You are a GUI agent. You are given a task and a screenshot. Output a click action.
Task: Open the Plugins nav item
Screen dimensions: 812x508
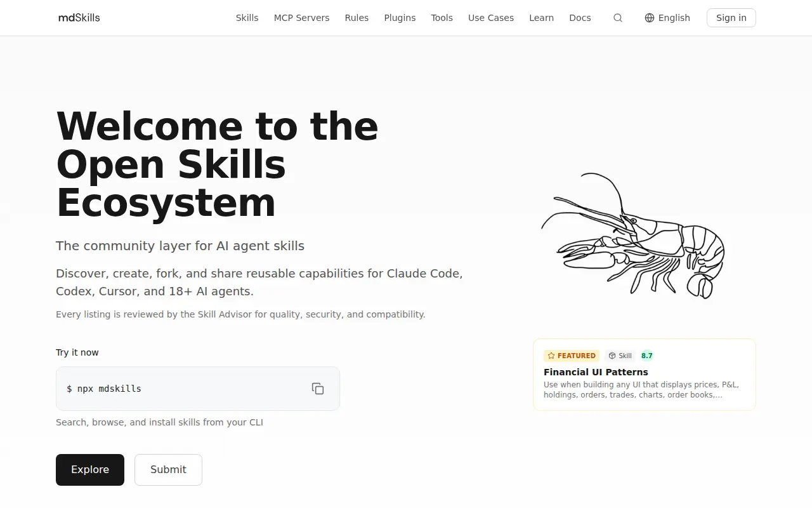tap(400, 18)
